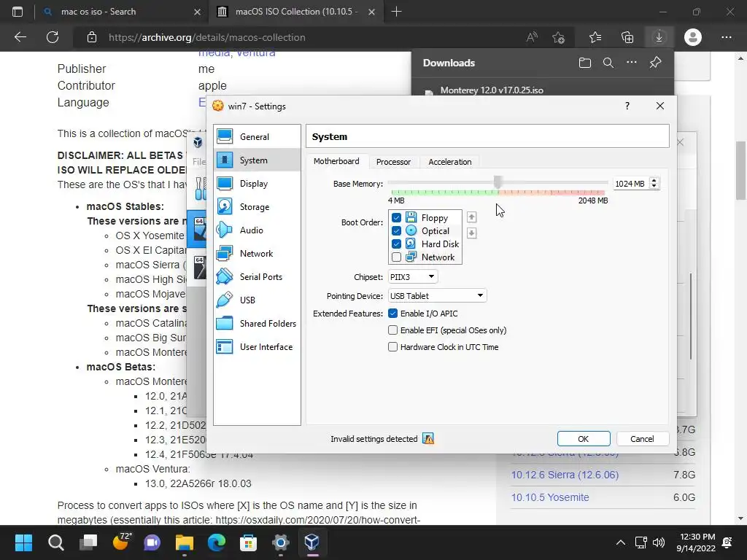Open the clock and date in taskbar
This screenshot has height=560, width=747.
[695, 542]
